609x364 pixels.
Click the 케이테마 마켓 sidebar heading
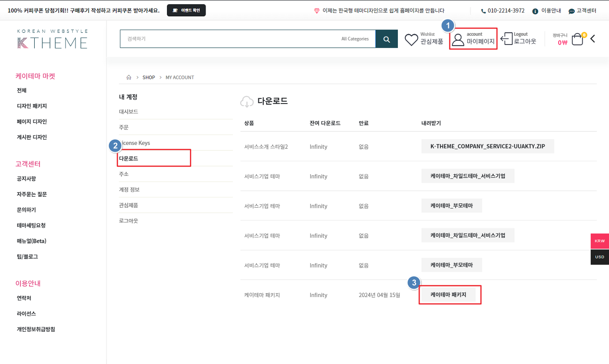[x=35, y=76]
